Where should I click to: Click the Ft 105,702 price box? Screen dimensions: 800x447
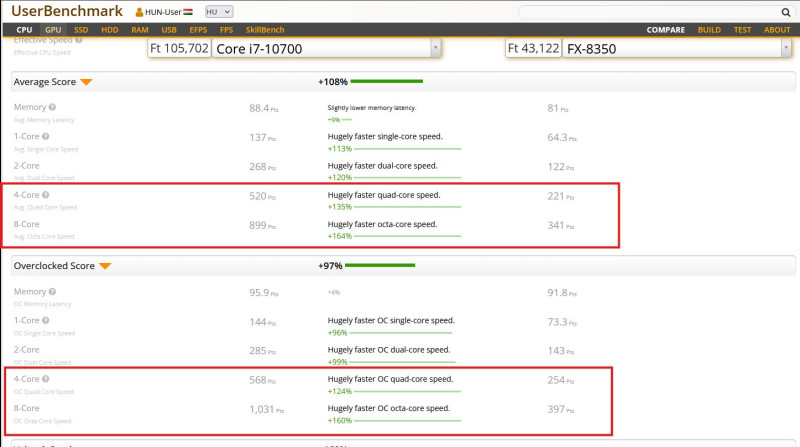point(179,48)
